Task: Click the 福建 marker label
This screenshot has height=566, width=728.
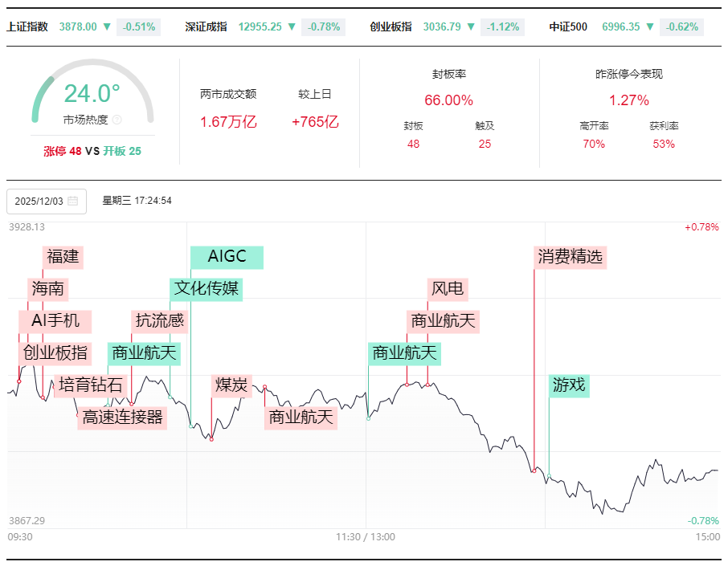Action: (x=63, y=257)
